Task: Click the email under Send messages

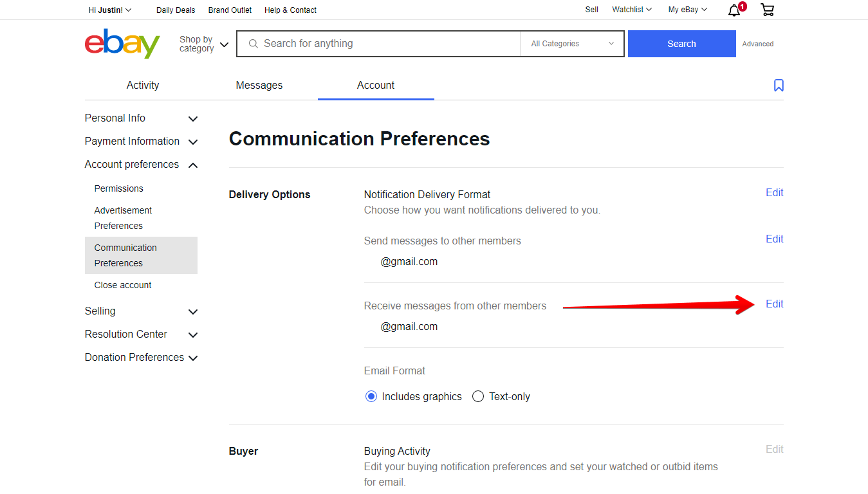Action: pos(409,262)
